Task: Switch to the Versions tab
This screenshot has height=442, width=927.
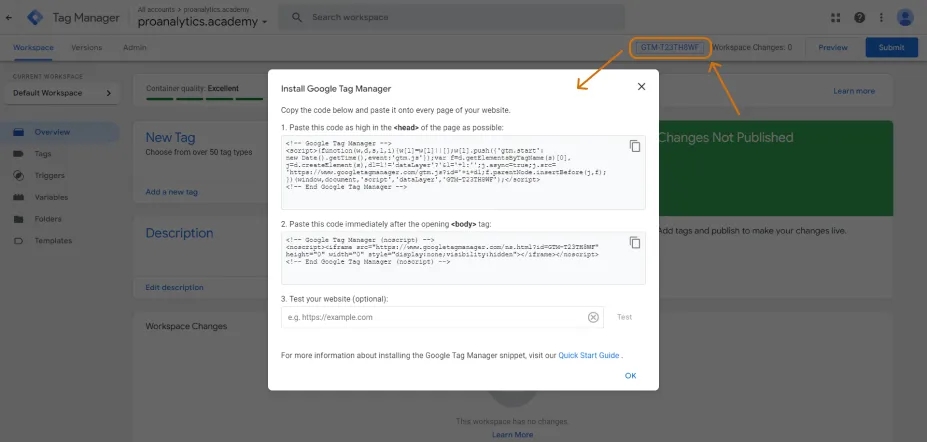Action: point(86,47)
